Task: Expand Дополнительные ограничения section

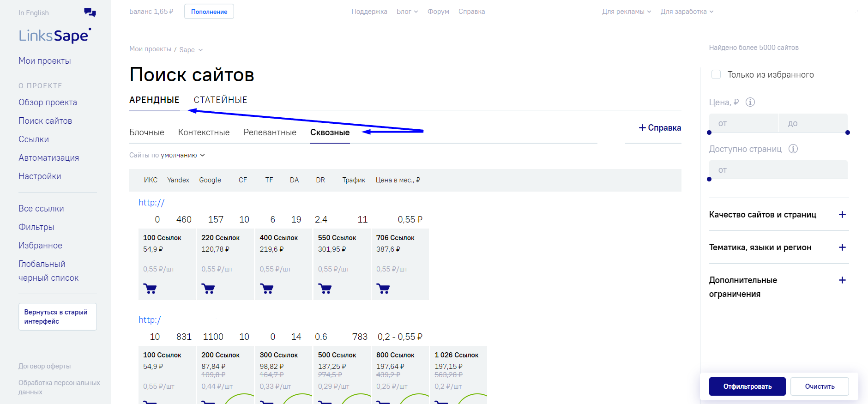Action: (842, 280)
